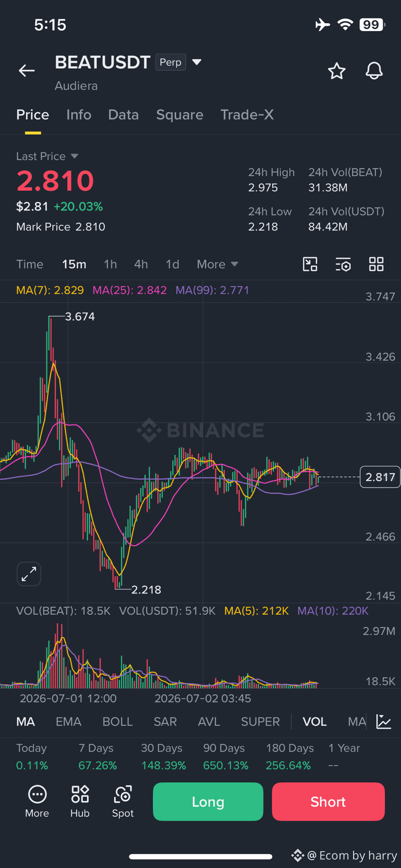The image size is (401, 868).
Task: Tap the MA(7): 2.829 legend
Action: click(x=50, y=290)
